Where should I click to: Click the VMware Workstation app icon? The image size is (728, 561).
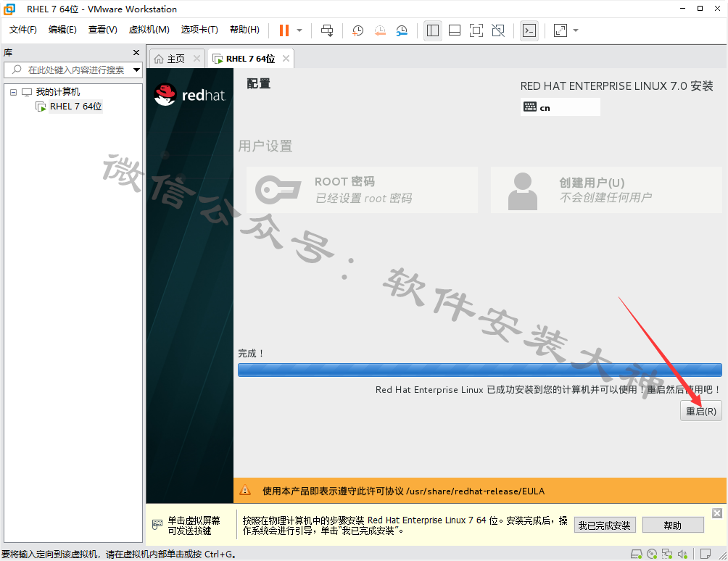(9, 9)
